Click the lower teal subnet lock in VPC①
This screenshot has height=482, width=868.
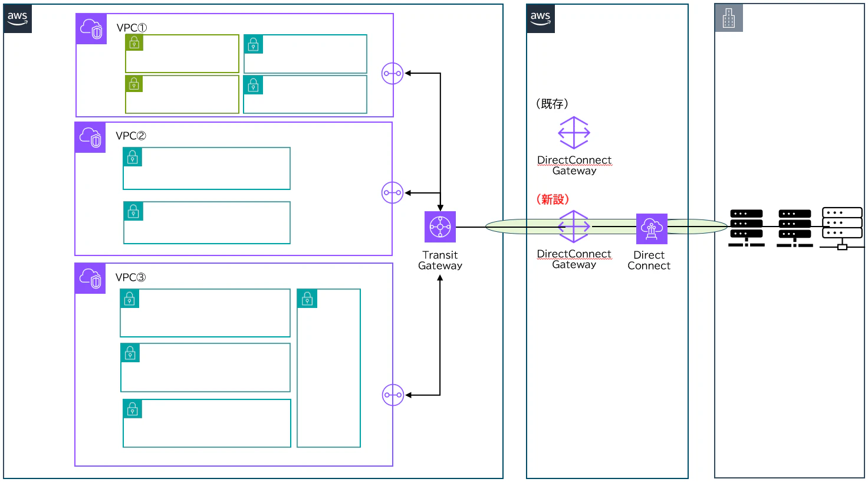click(x=254, y=86)
